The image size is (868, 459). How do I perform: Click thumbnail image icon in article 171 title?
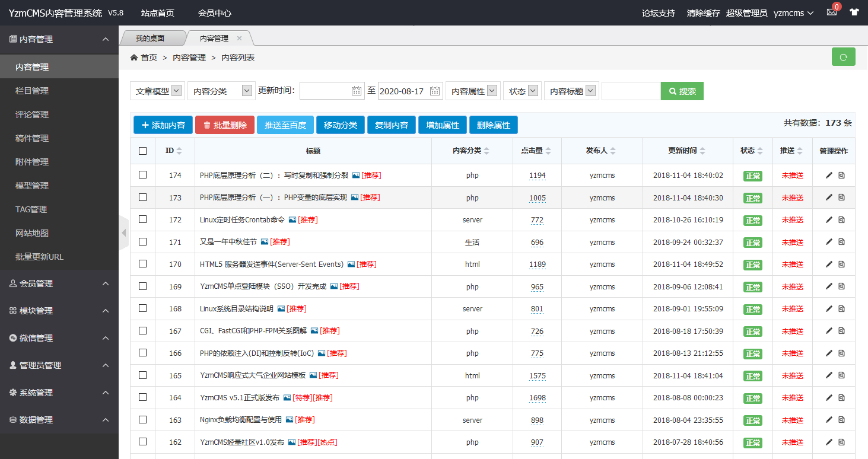(x=265, y=242)
